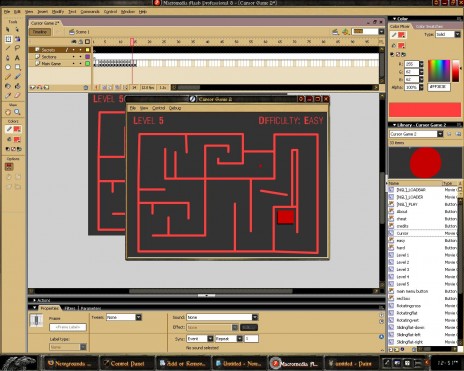This screenshot has width=464, height=371.
Task: Open the Repeat dropdown in Properties
Action: [x=240, y=339]
